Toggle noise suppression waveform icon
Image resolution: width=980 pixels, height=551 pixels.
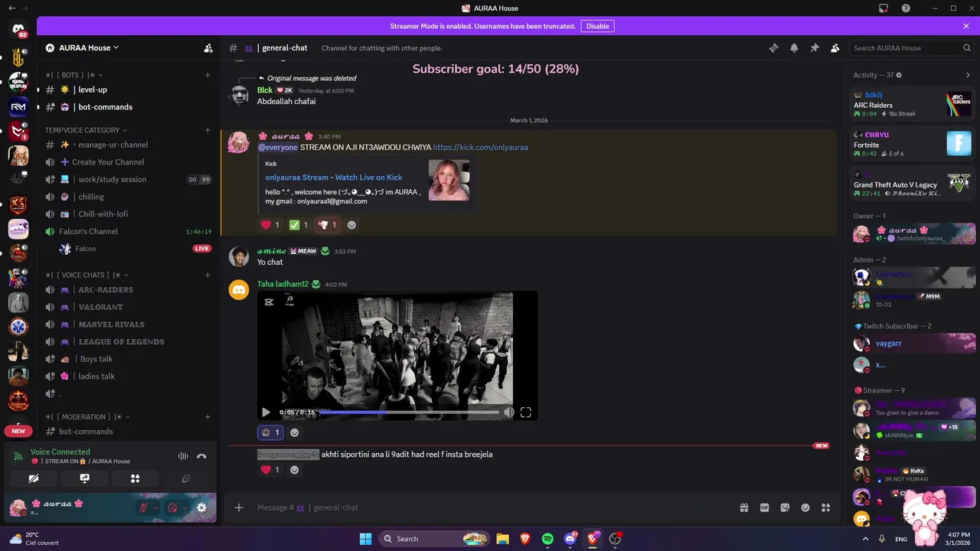tap(183, 456)
